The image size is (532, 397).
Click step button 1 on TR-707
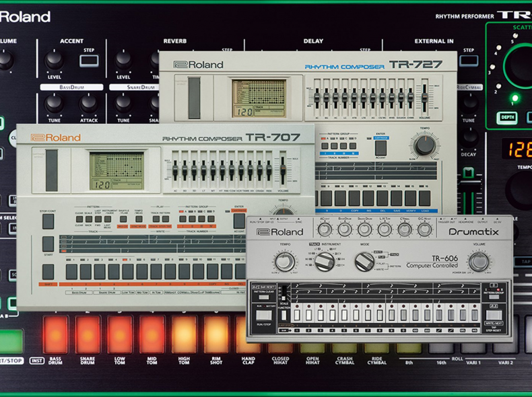click(71, 272)
